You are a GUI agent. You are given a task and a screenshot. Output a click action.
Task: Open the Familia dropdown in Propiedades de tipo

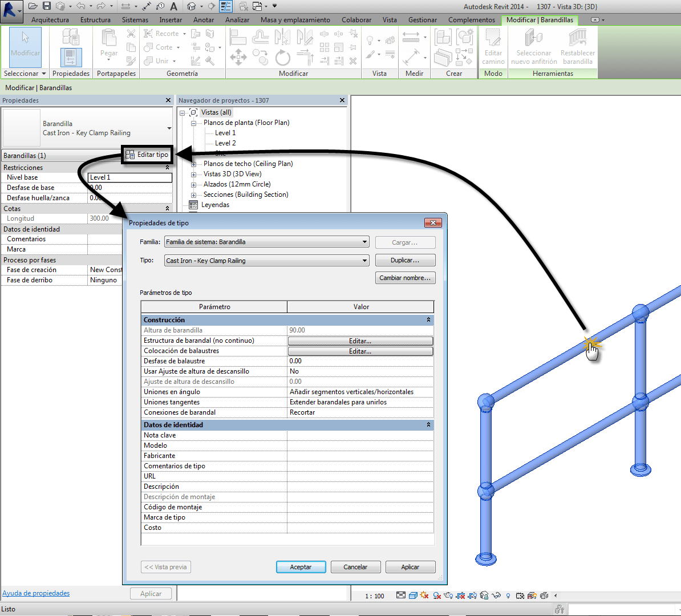pos(364,241)
